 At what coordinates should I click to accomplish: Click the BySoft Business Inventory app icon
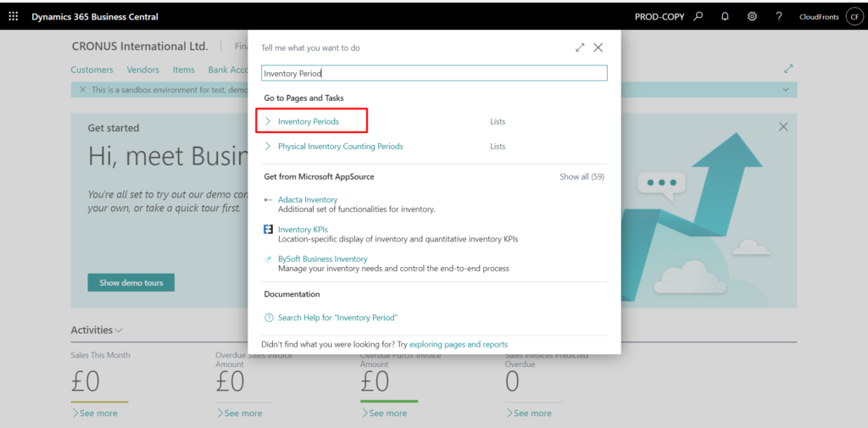[269, 258]
